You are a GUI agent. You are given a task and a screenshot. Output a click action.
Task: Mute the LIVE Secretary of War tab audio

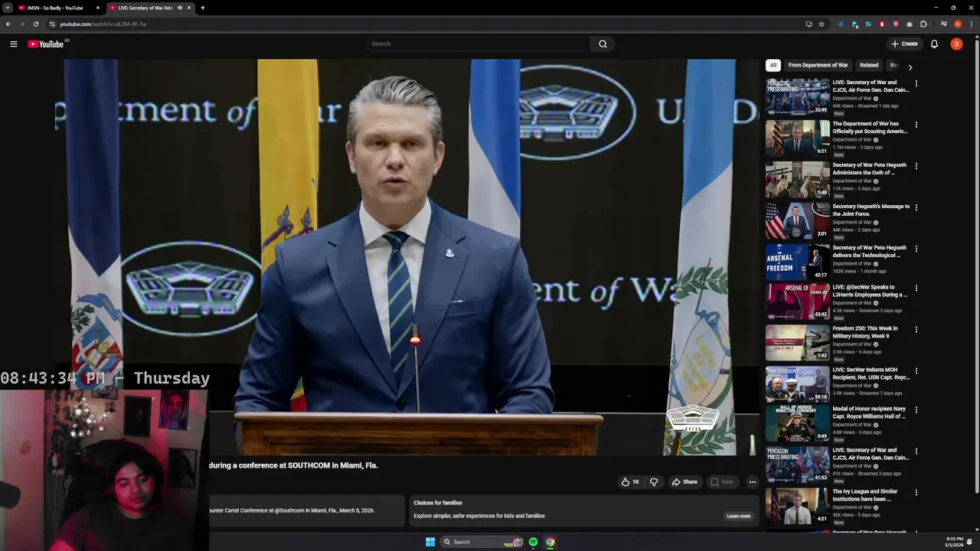tap(180, 8)
